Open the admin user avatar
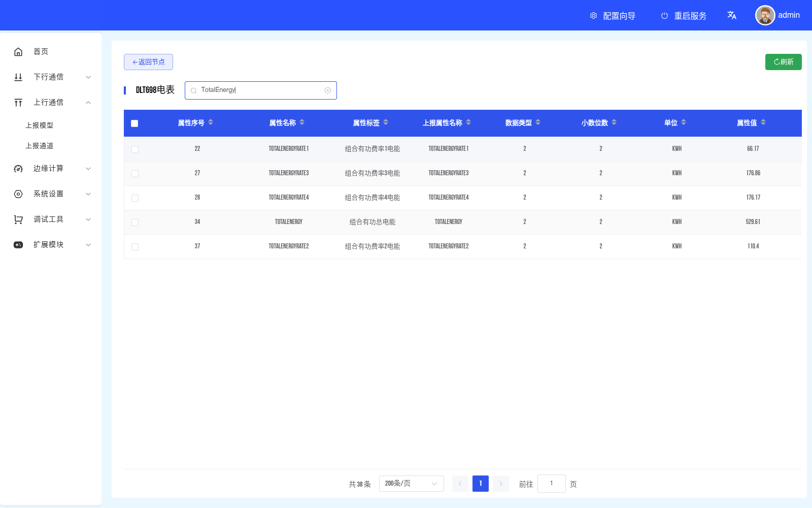This screenshot has width=812, height=508. pyautogui.click(x=765, y=15)
